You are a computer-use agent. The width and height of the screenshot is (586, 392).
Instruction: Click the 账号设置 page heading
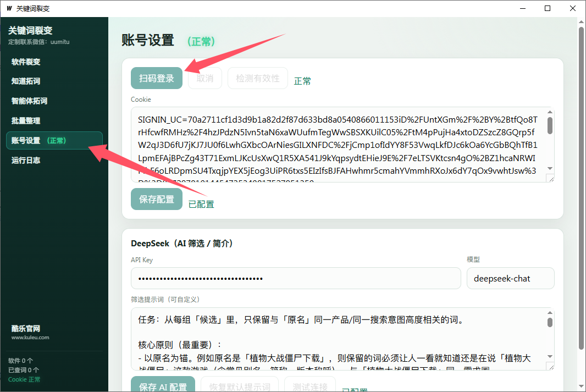(x=148, y=40)
